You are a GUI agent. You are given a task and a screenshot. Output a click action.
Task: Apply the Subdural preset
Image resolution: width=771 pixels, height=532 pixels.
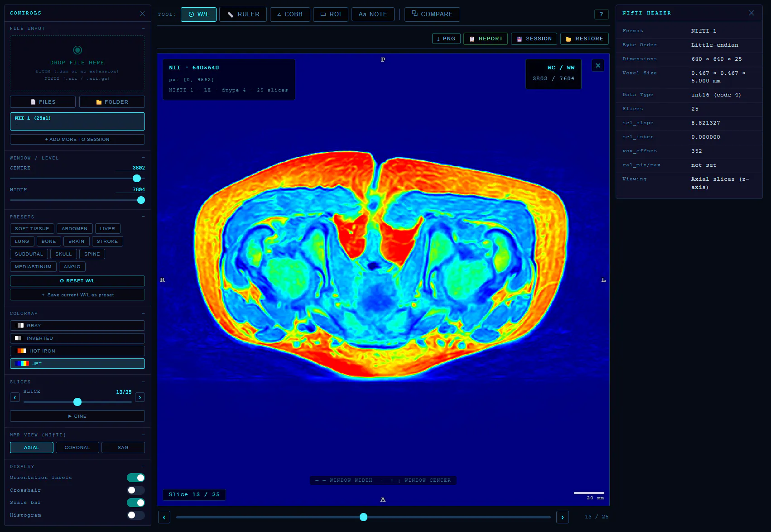pos(29,254)
